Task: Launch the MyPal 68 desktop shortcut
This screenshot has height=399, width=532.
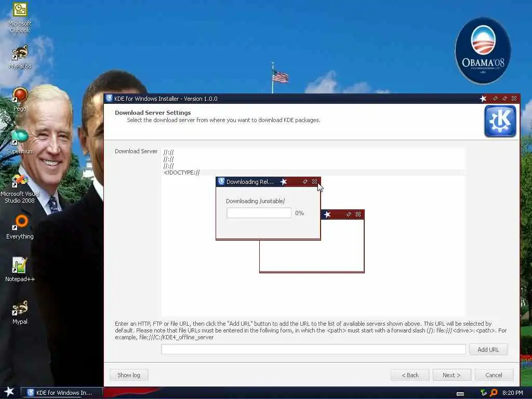Action: [x=20, y=57]
